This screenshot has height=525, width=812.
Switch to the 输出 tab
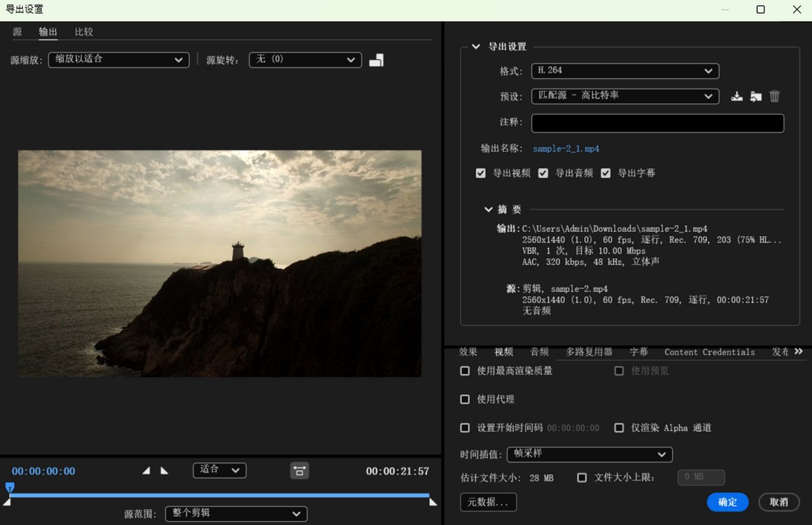pyautogui.click(x=48, y=32)
